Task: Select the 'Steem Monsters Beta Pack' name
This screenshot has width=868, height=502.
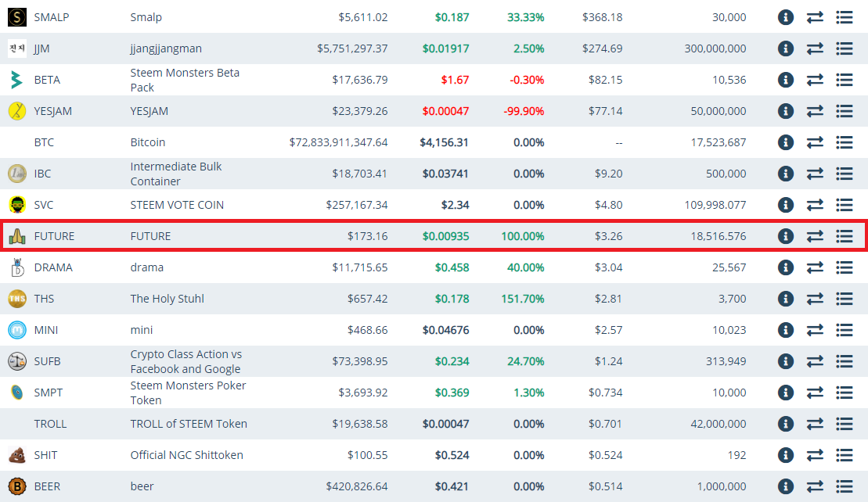Action: click(x=185, y=80)
